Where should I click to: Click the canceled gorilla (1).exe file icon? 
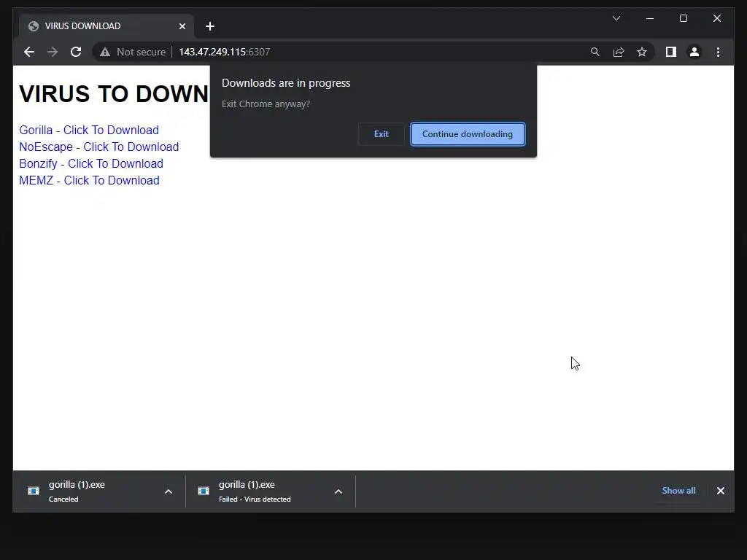coord(34,491)
